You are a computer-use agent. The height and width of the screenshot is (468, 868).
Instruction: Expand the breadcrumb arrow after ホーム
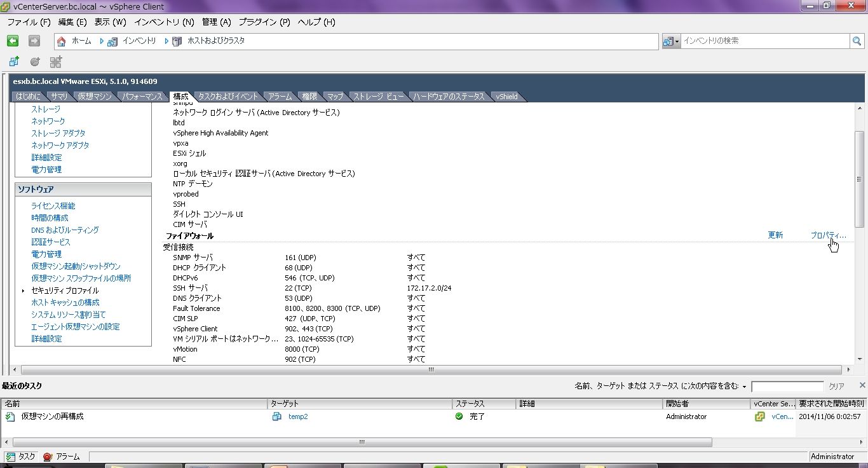tap(101, 41)
